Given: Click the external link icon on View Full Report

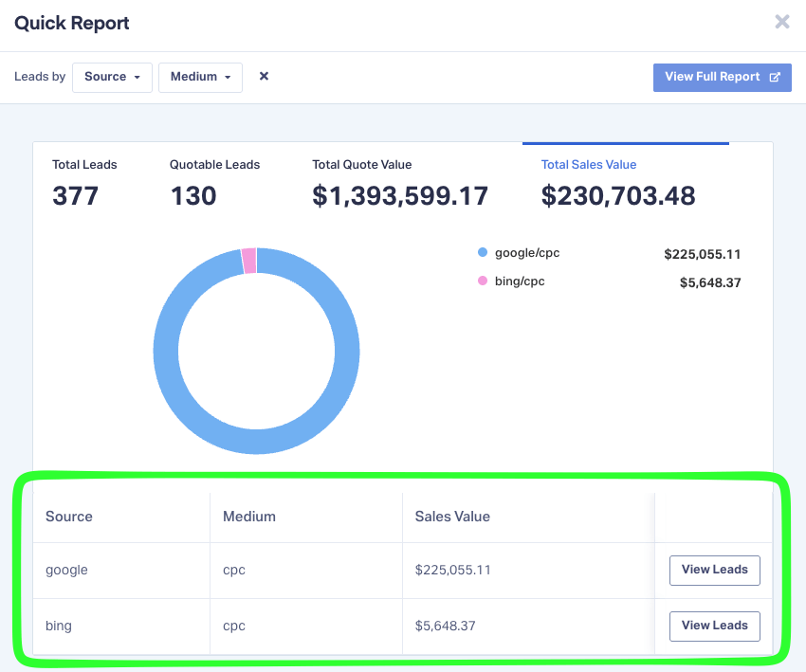Looking at the screenshot, I should point(776,77).
